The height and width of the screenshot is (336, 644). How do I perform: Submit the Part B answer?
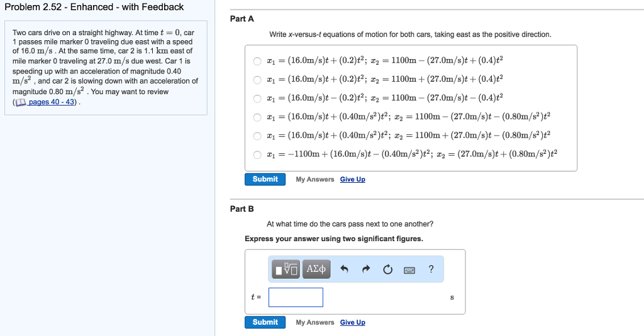click(265, 322)
